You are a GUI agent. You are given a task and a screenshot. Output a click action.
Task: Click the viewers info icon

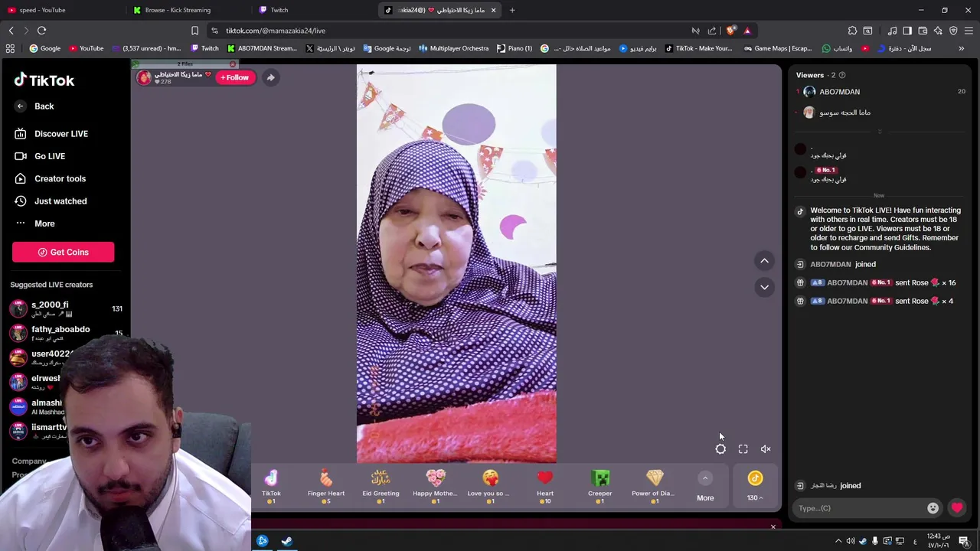coord(842,75)
